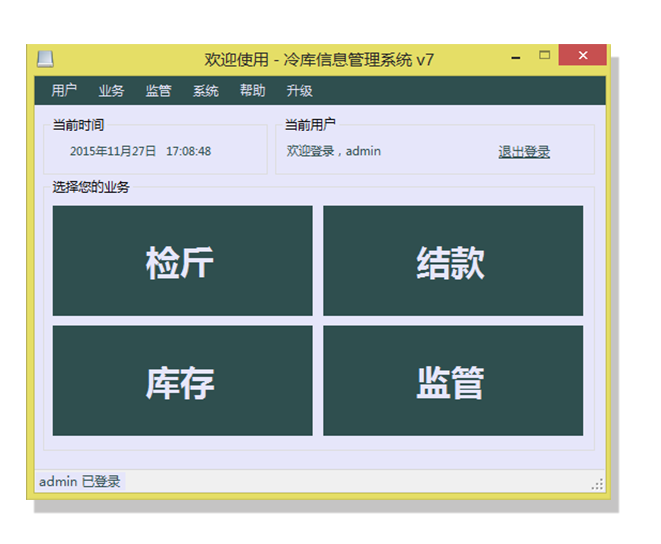
Task: Click the window title 欢迎使用 - 冷库信息管理系统 v7
Action: point(319,60)
